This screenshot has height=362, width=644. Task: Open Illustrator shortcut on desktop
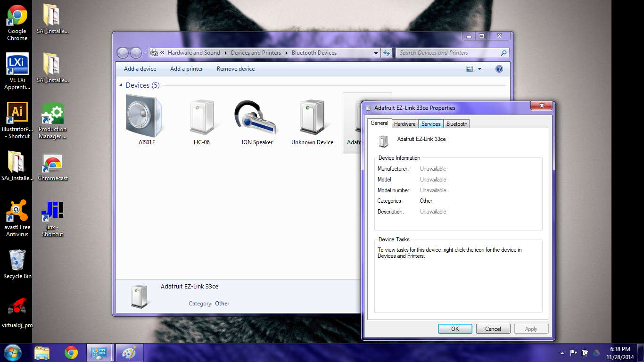pyautogui.click(x=17, y=121)
